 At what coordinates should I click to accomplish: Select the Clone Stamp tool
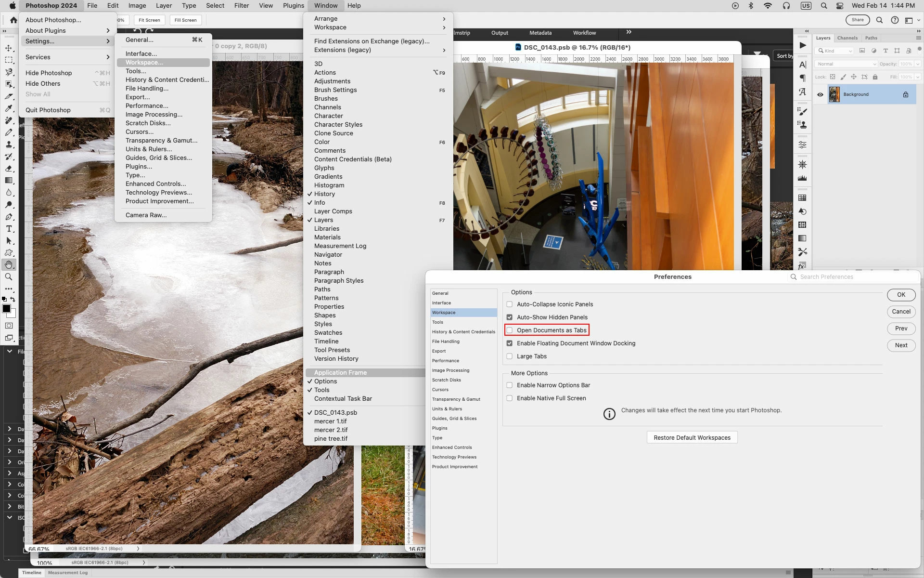tap(9, 144)
